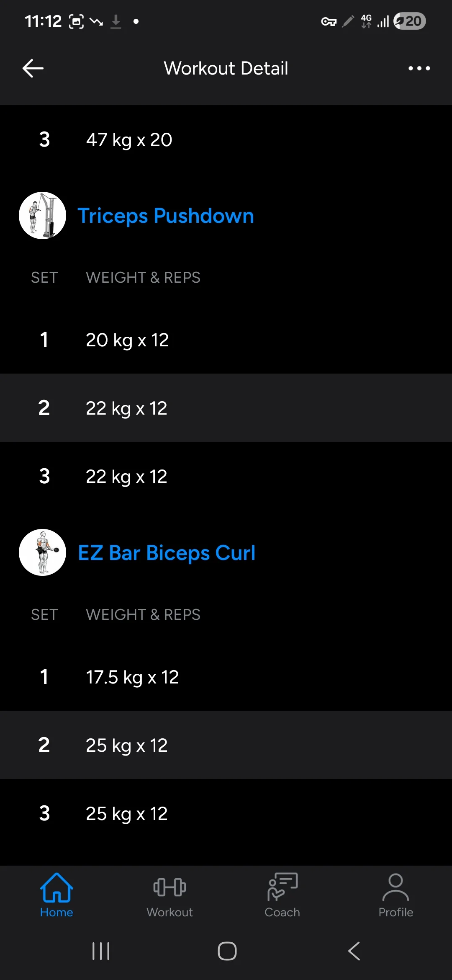Go to the Home tab
Viewport: 452px width, 980px height.
(56, 895)
